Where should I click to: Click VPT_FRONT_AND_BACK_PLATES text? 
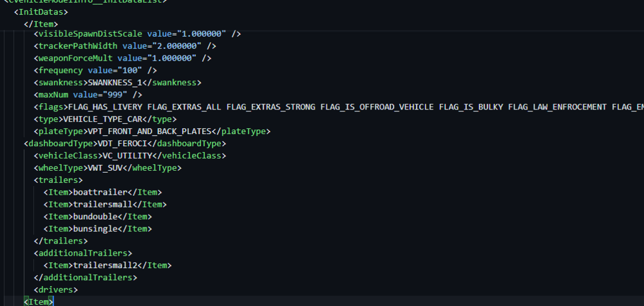(x=149, y=131)
